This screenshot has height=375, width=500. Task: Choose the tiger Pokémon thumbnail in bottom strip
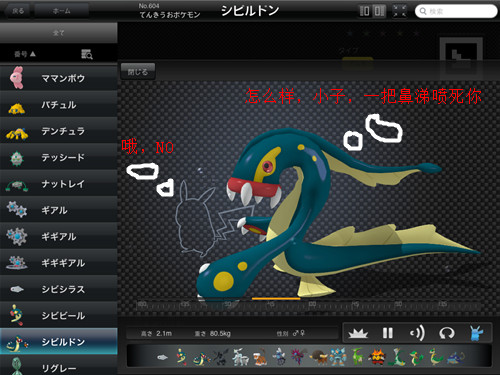(x=260, y=357)
